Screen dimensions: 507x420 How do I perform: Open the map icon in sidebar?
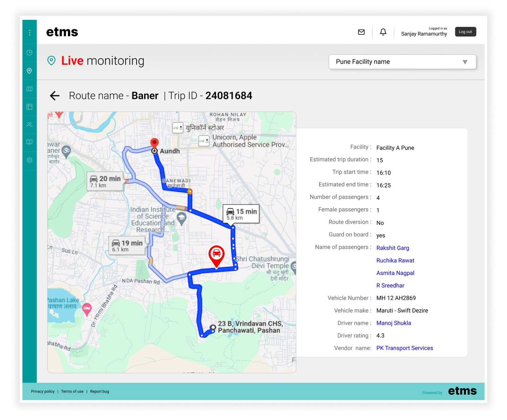coord(29,89)
